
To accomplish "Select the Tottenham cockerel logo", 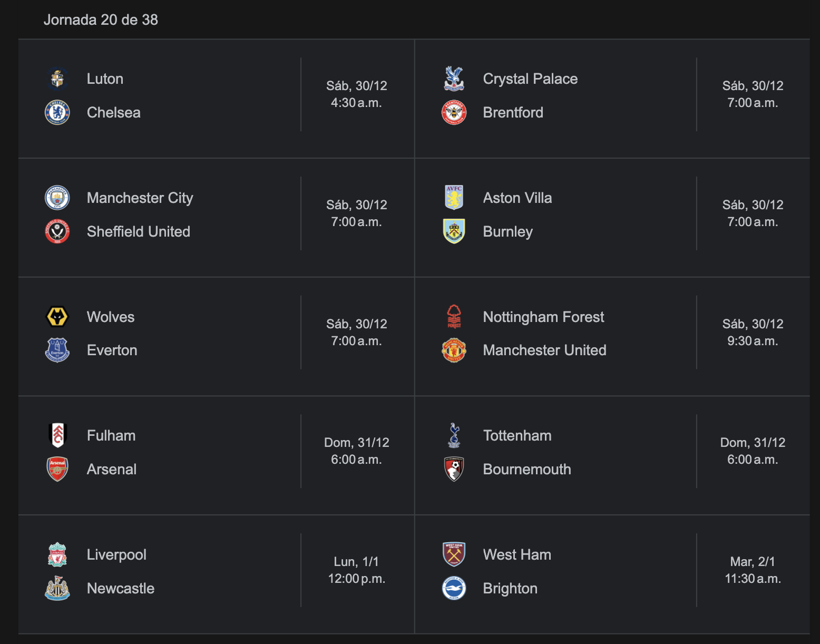I will tap(454, 435).
